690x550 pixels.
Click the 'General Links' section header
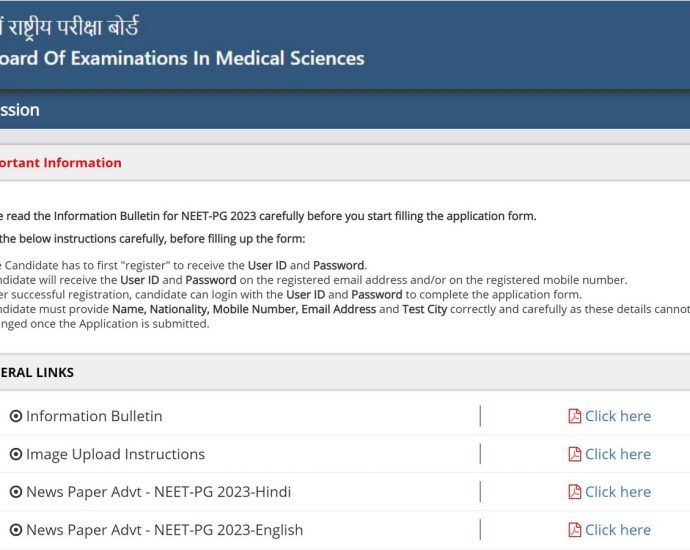(x=38, y=372)
